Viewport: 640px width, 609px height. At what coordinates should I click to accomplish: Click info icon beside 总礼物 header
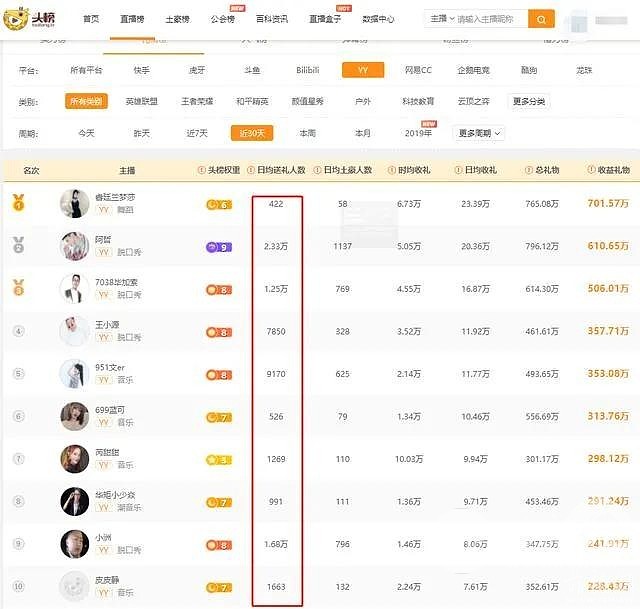coord(529,170)
